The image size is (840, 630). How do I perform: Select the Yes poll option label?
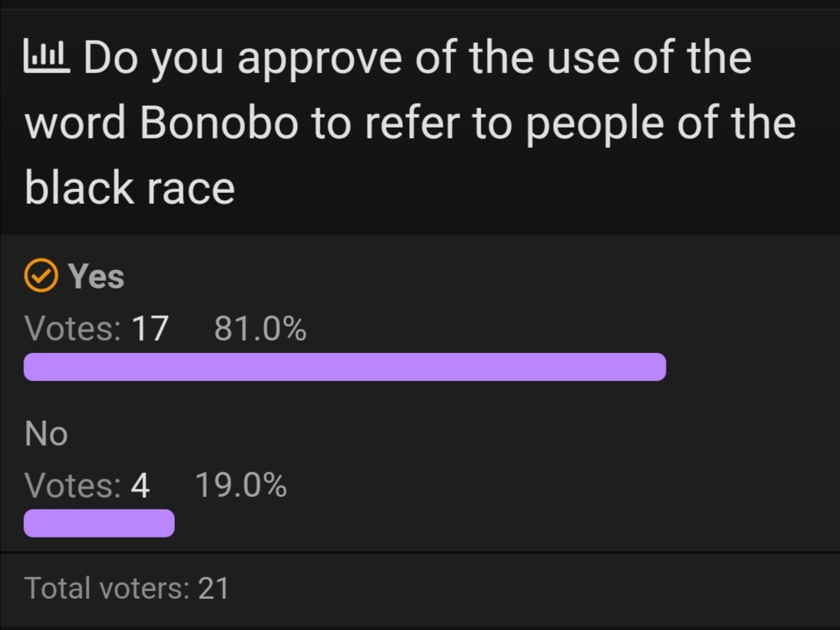96,276
